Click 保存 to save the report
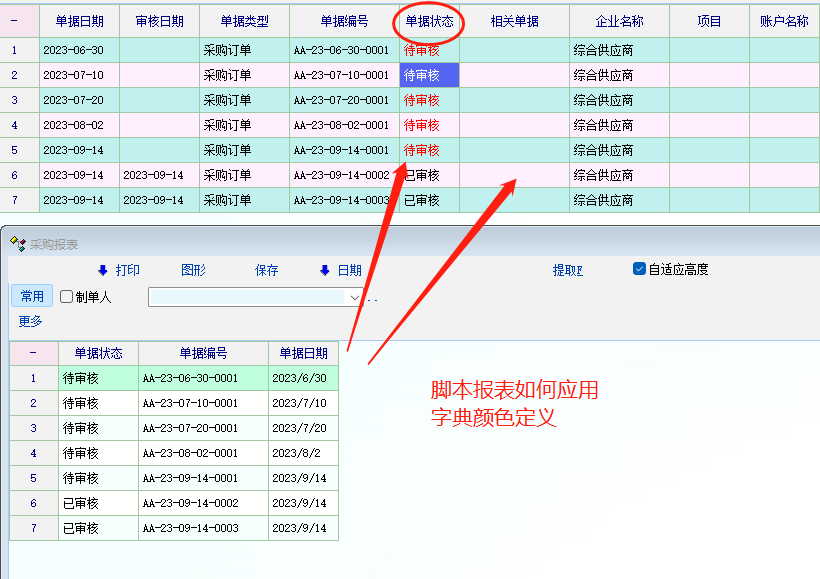Viewport: 820px width, 579px height. click(267, 270)
